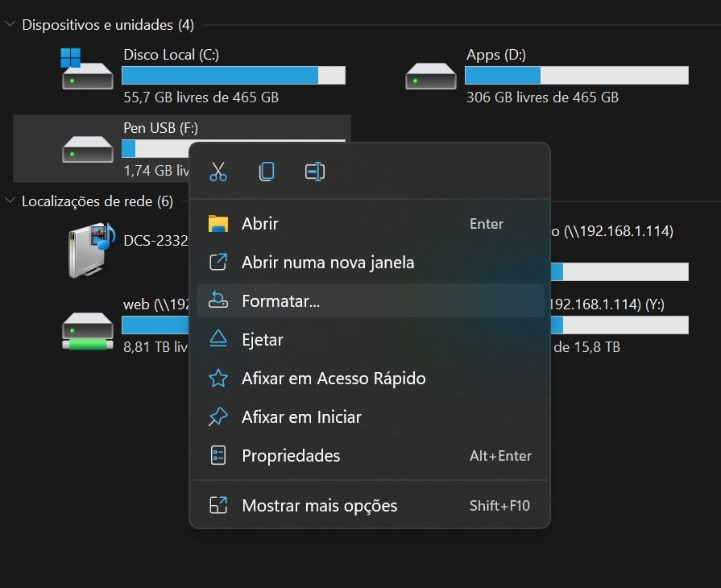The height and width of the screenshot is (588, 721).
Task: Collapse the Dispositivos e unidades group
Action: click(x=10, y=25)
